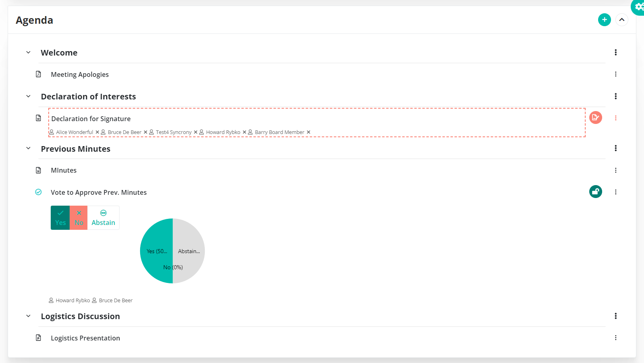This screenshot has height=363, width=644.
Task: Click the signature request icon for Declaration
Action: pyautogui.click(x=595, y=118)
